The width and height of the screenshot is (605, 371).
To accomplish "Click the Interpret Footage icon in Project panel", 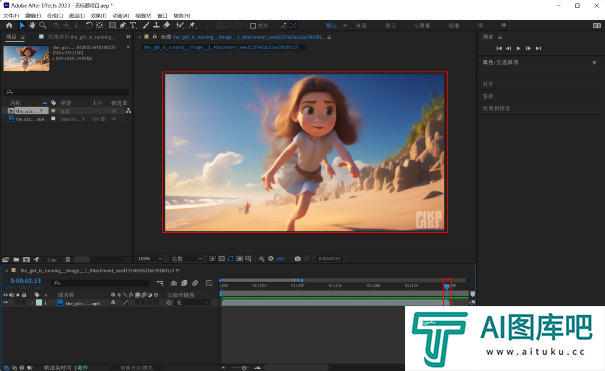I will pos(6,260).
